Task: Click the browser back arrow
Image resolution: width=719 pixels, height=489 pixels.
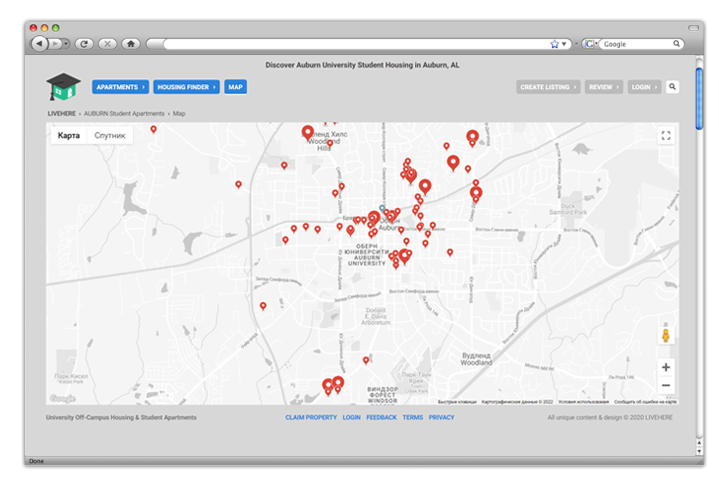Action: click(x=39, y=44)
